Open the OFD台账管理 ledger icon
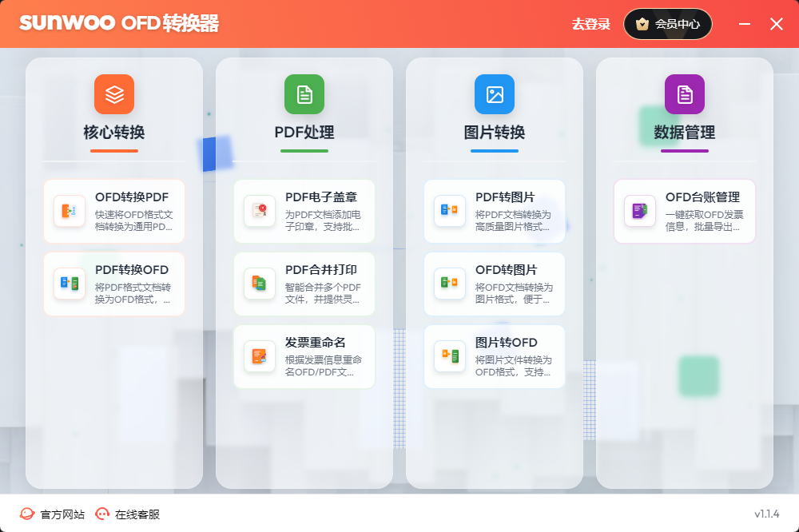 [x=640, y=211]
